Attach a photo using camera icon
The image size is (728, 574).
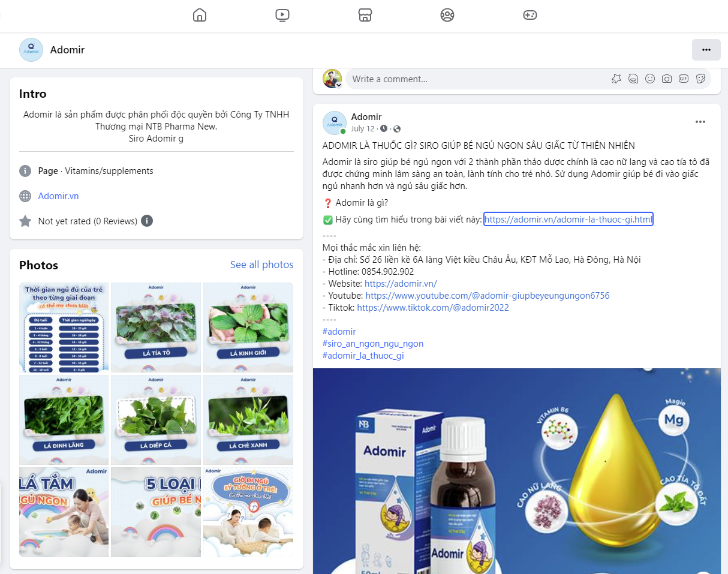click(x=666, y=79)
